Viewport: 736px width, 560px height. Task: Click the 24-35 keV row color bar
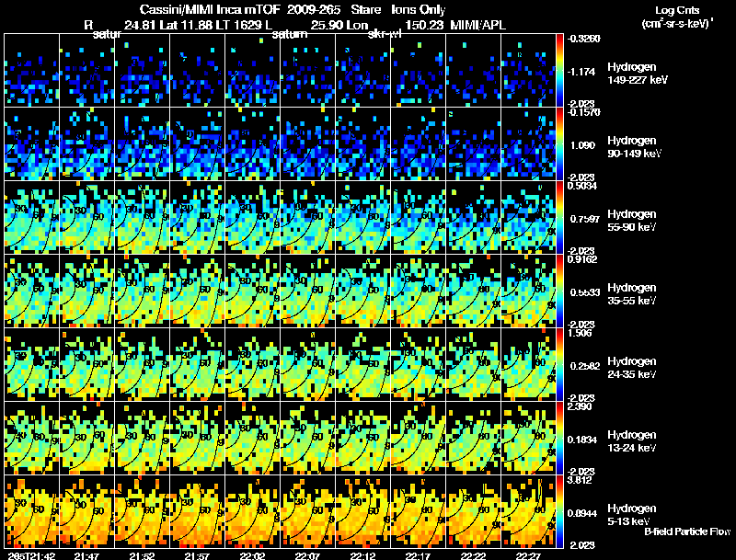coord(559,365)
